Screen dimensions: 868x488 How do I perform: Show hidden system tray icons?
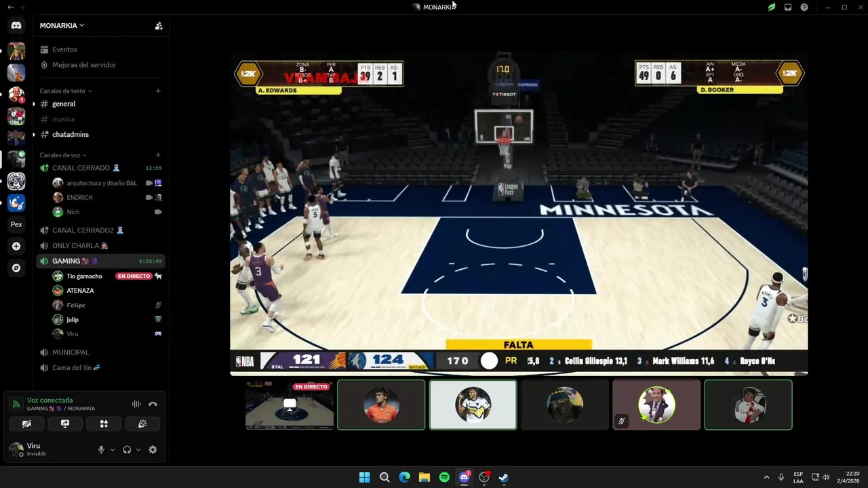click(x=766, y=477)
